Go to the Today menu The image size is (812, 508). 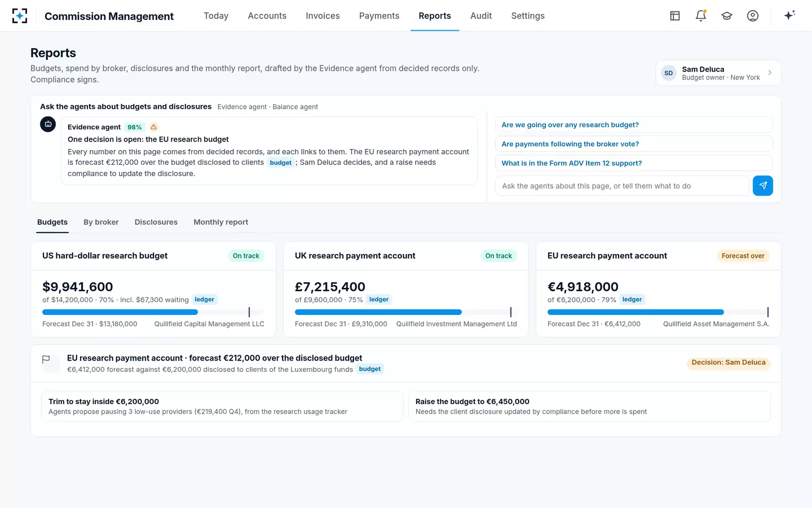coord(216,16)
